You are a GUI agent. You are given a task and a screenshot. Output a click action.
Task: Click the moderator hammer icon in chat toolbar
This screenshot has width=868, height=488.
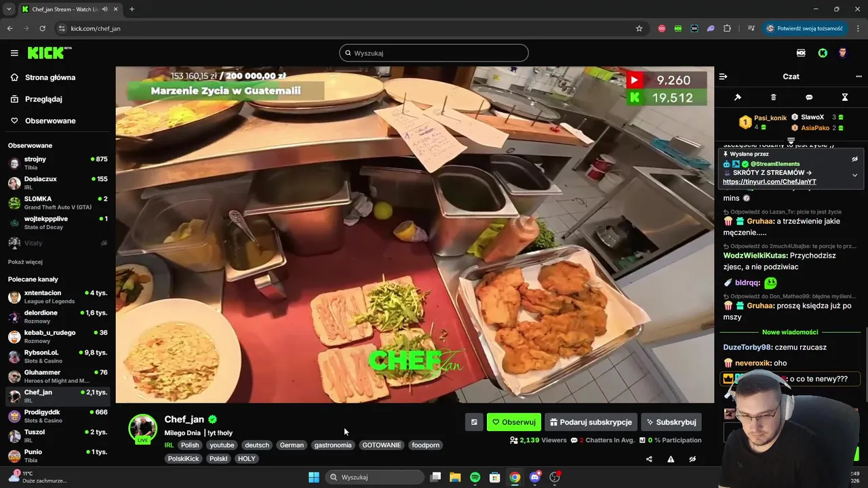click(738, 98)
